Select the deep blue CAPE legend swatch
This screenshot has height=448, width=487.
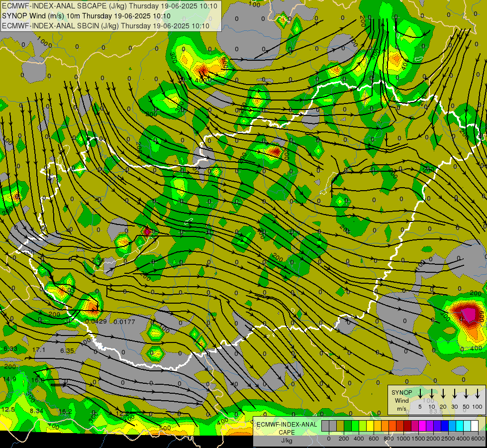point(444,426)
